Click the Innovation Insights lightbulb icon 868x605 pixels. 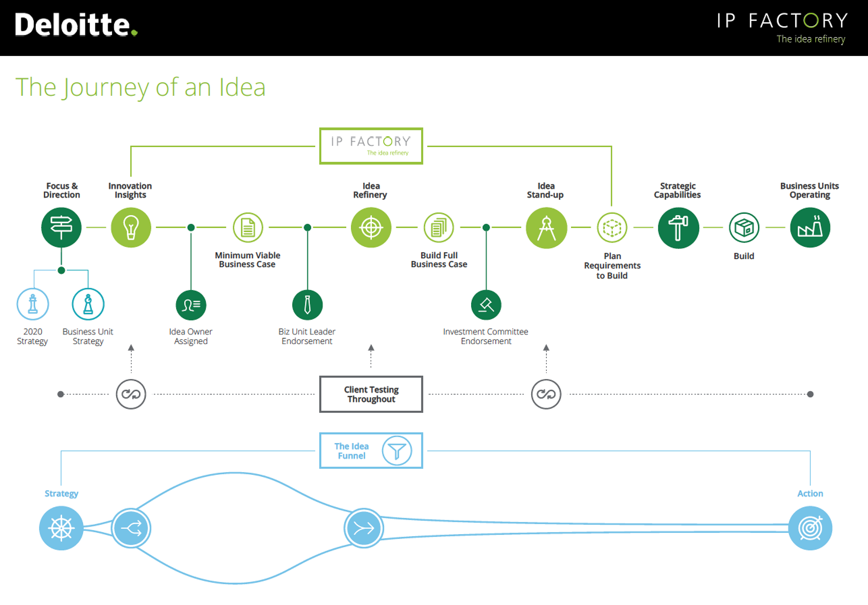pyautogui.click(x=131, y=227)
